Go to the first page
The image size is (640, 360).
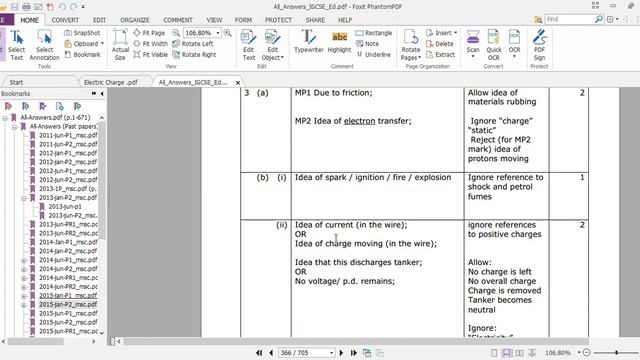(x=259, y=353)
